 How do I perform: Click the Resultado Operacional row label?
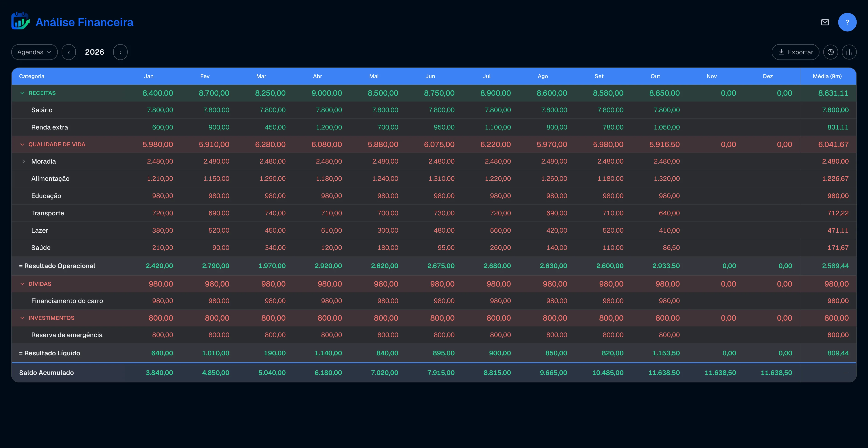tap(57, 266)
